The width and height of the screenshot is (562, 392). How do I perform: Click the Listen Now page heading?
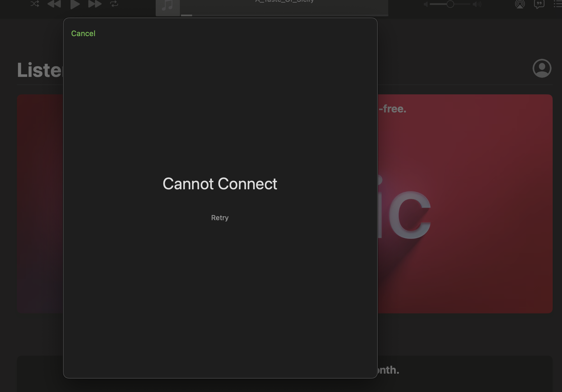pos(40,70)
